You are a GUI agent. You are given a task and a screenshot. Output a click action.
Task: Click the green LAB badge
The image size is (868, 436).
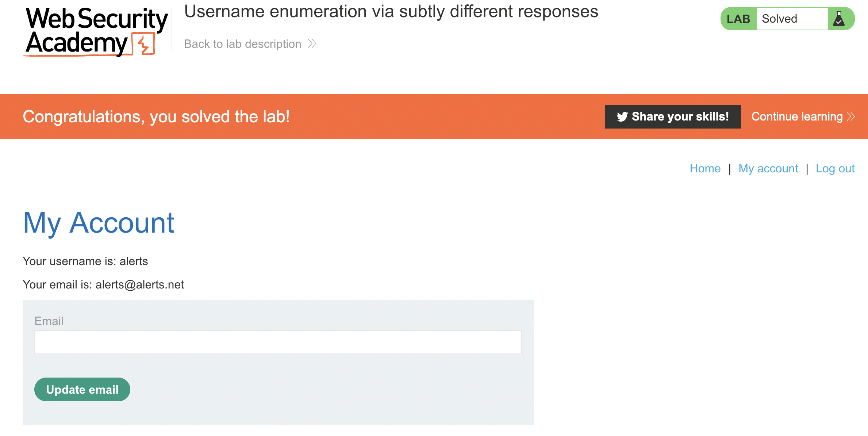coord(738,19)
